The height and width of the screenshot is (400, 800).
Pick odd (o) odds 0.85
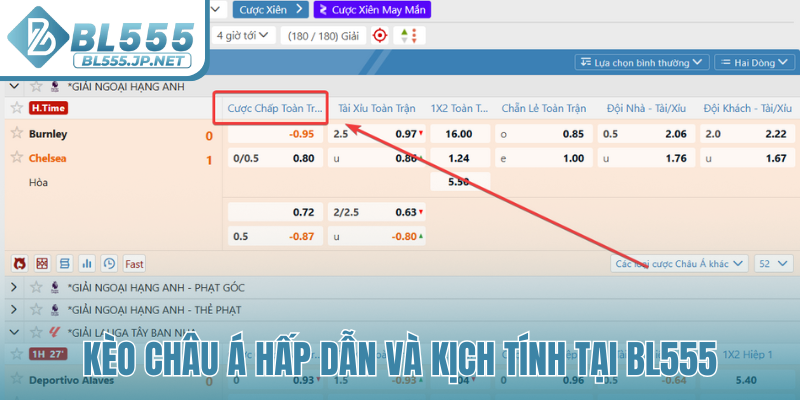(x=544, y=134)
